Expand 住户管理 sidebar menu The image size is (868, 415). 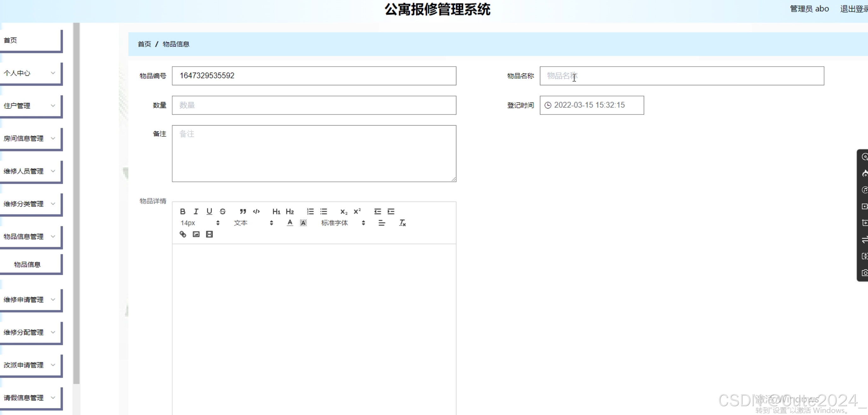click(x=30, y=106)
